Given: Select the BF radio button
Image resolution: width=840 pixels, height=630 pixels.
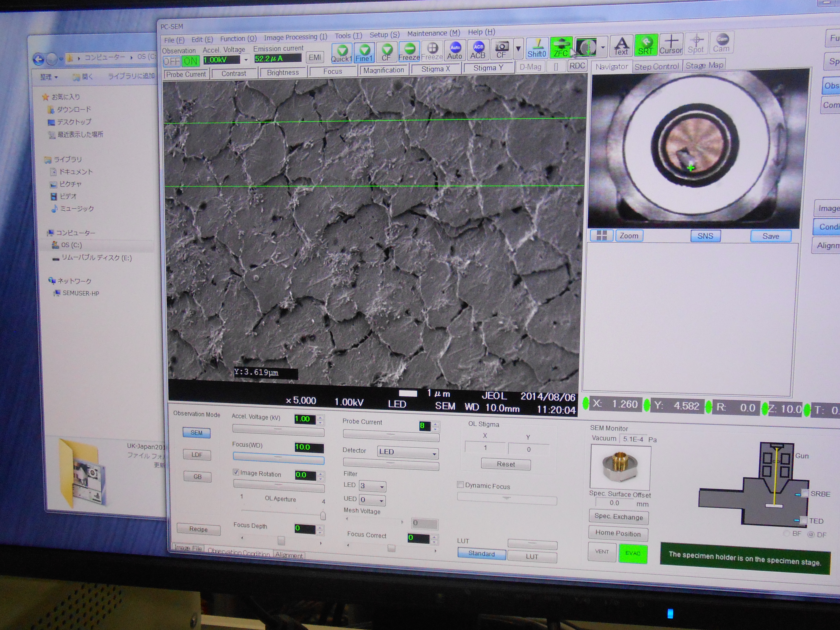Looking at the screenshot, I should pos(786,534).
